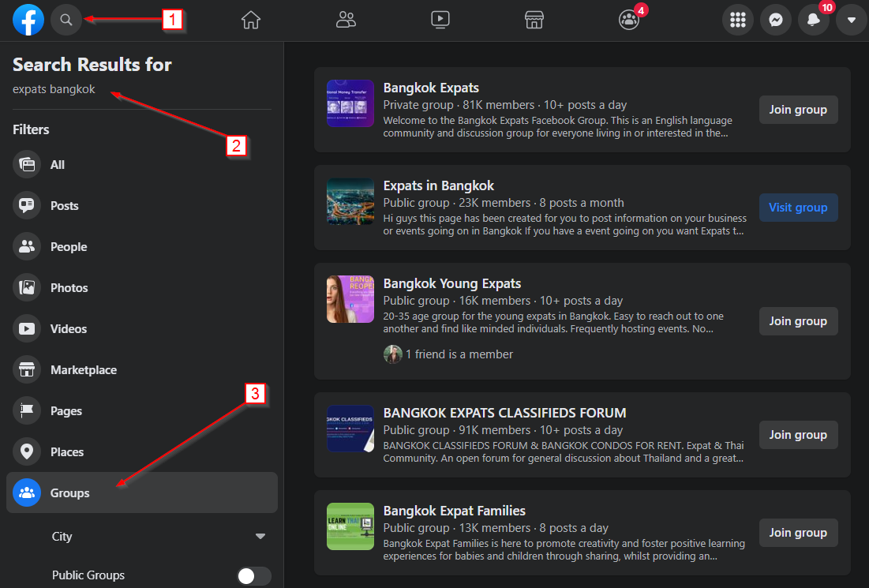This screenshot has width=869, height=588.
Task: Click the blue Groups filter icon
Action: pos(27,492)
